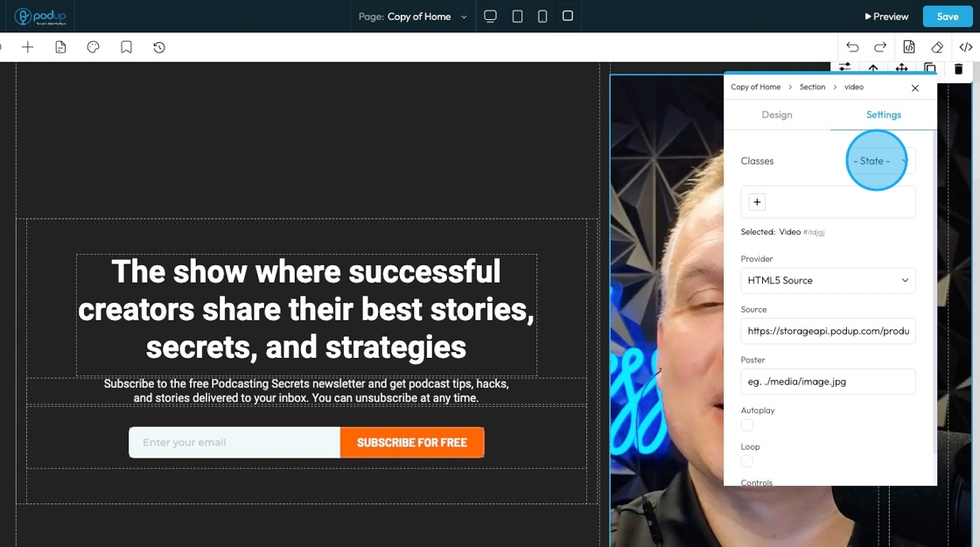
Task: Open the version history icon
Action: [x=159, y=47]
